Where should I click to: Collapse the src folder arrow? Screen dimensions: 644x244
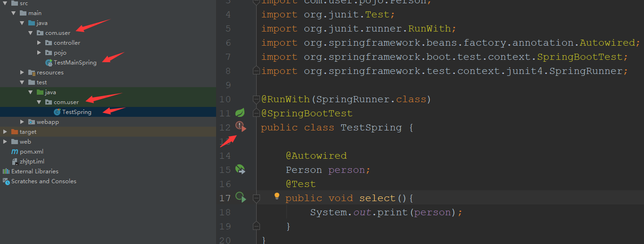(x=5, y=3)
